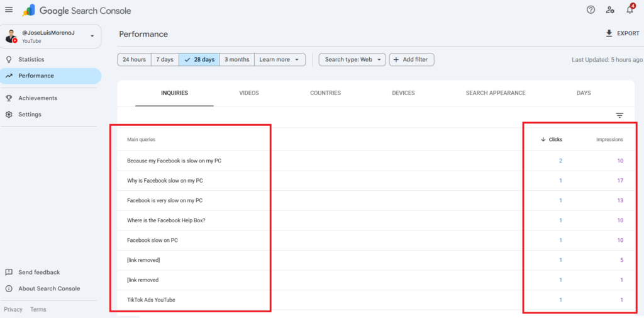Click the EXPORT button label
The height and width of the screenshot is (318, 644).
(x=628, y=34)
